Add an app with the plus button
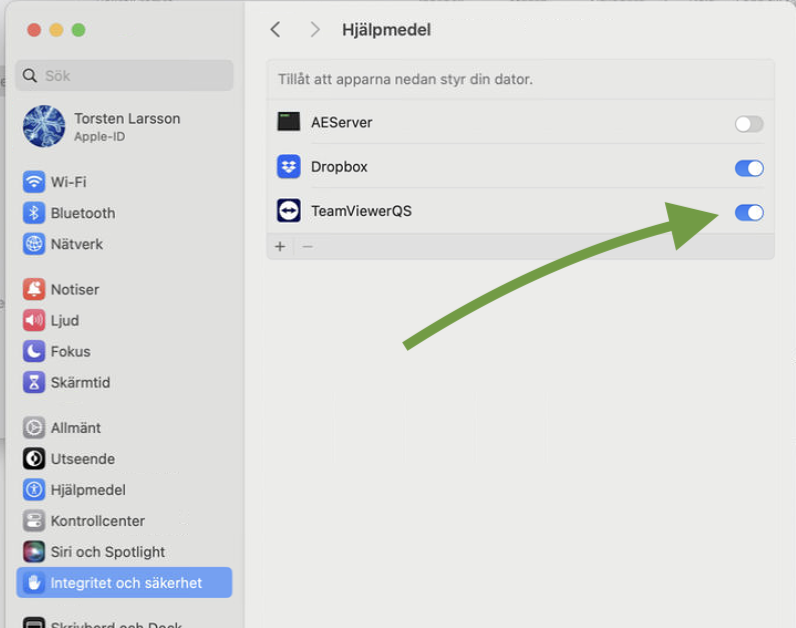This screenshot has width=796, height=628. [x=280, y=247]
